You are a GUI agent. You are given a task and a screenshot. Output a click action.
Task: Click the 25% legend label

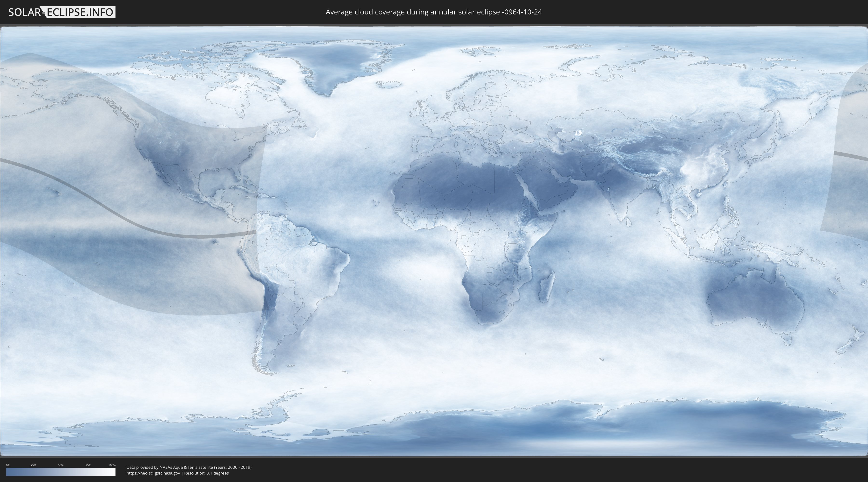[x=33, y=465]
